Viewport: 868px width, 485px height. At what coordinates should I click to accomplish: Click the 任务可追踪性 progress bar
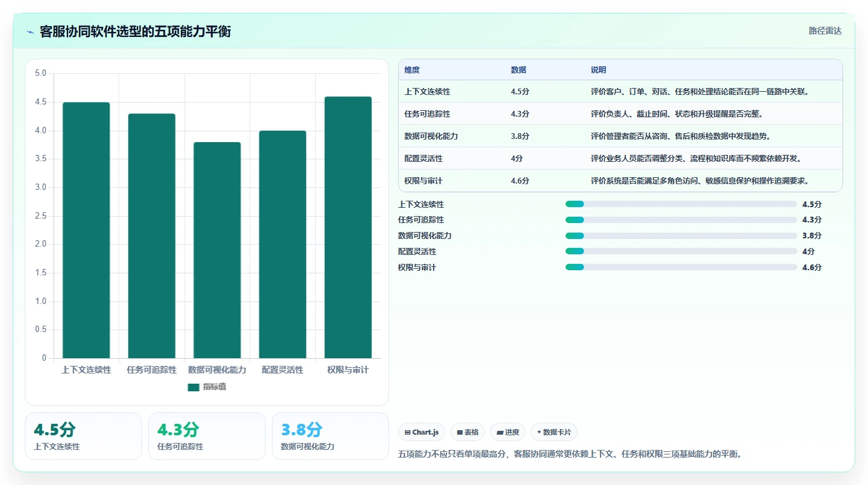681,220
